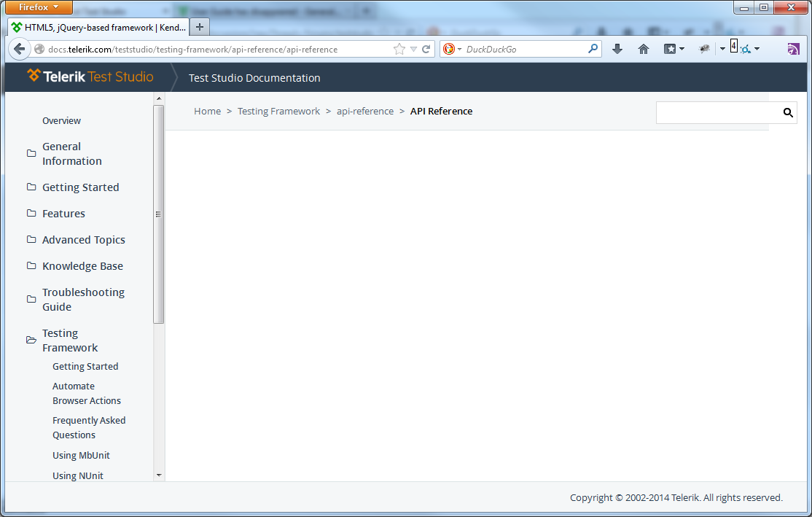
Task: Click sidebar scrollbar up arrow
Action: pyautogui.click(x=159, y=98)
